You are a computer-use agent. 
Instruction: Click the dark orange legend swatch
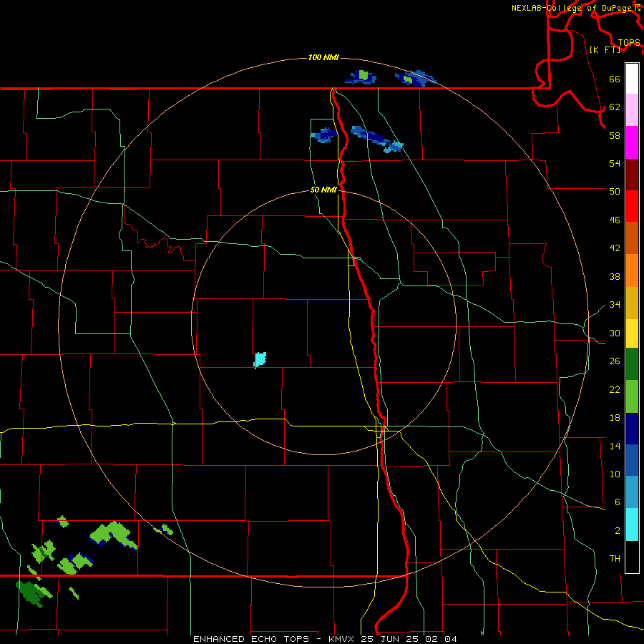tap(632, 238)
